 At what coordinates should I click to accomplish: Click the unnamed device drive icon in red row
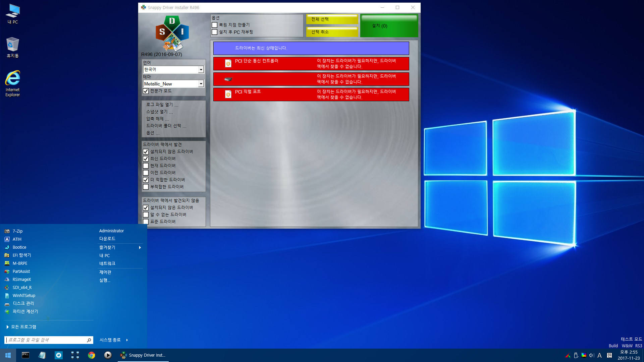228,79
